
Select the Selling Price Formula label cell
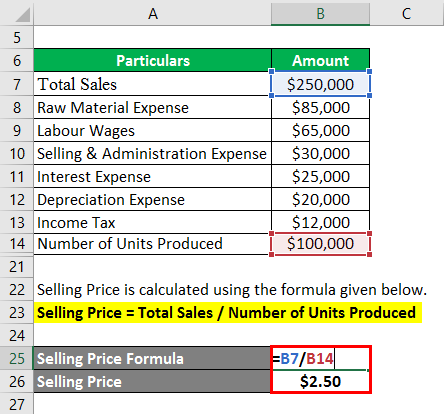pos(153,358)
